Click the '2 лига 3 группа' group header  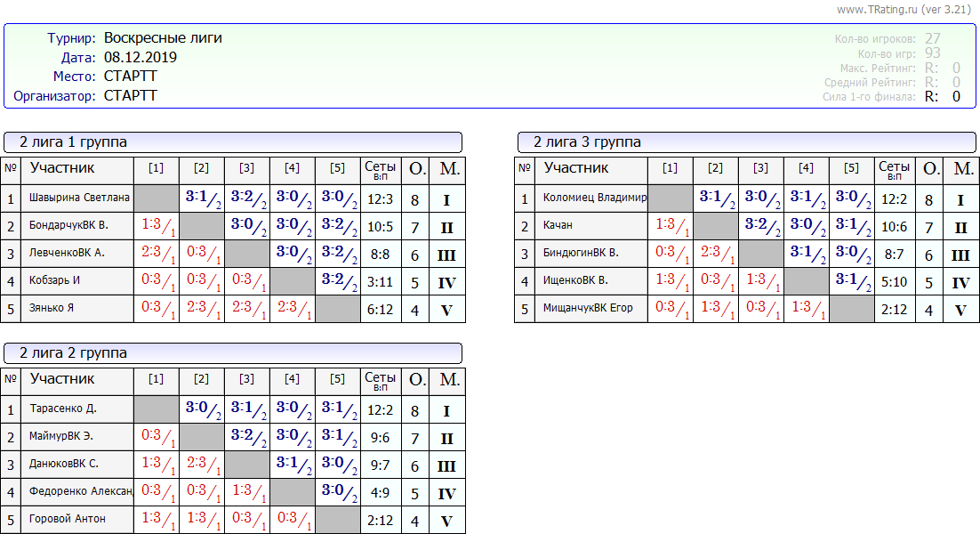pyautogui.click(x=747, y=142)
